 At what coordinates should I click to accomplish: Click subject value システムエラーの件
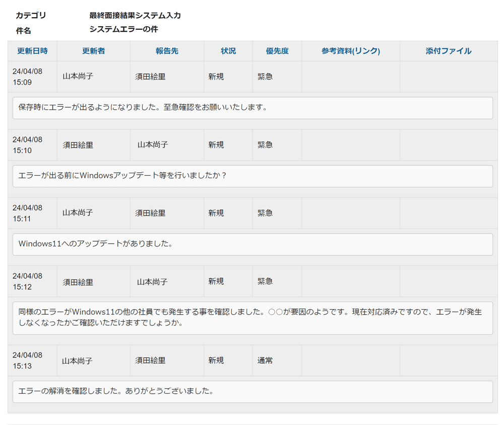tap(124, 29)
